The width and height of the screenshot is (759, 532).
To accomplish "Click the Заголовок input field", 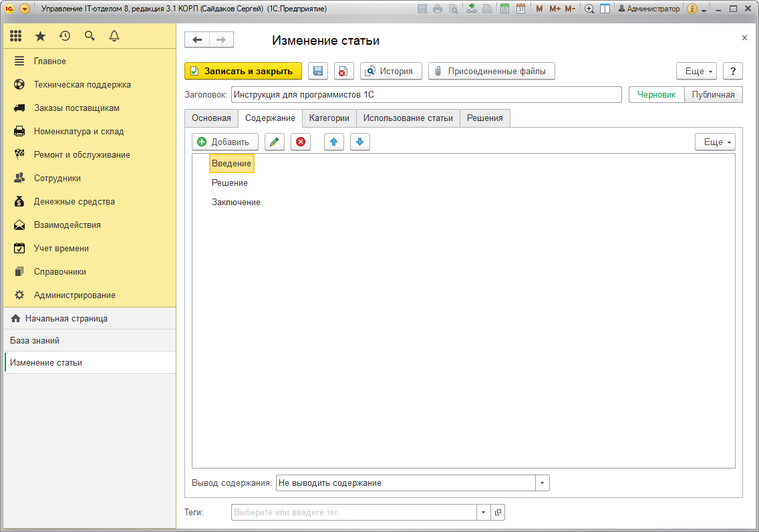I will pyautogui.click(x=426, y=95).
